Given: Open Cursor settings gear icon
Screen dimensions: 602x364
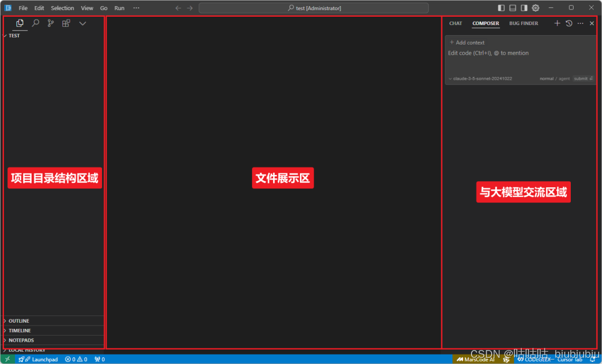Looking at the screenshot, I should 536,8.
